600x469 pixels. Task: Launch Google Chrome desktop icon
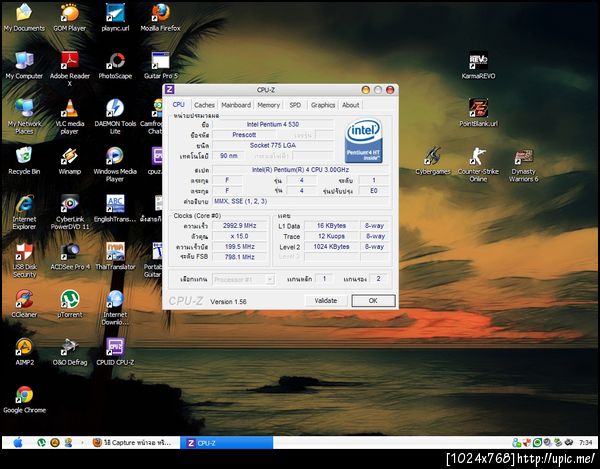click(x=24, y=400)
